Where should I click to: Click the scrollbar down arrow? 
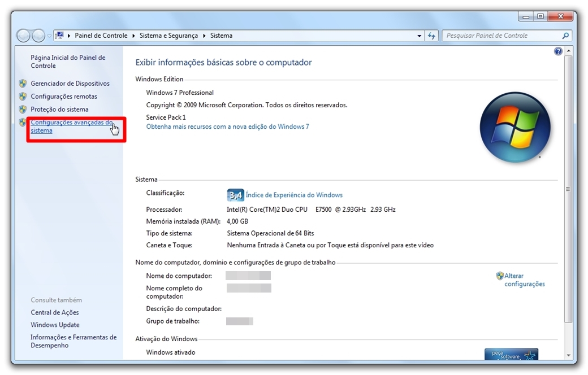point(569,355)
